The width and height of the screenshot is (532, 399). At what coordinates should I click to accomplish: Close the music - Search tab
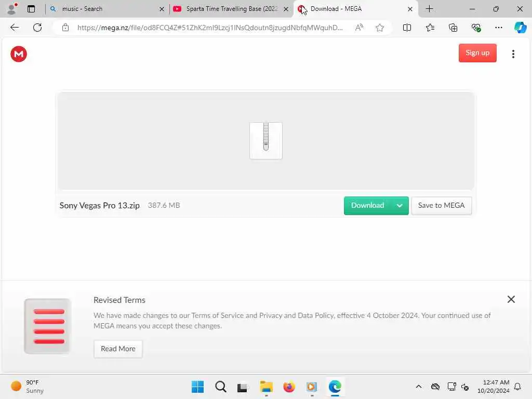pos(162,9)
